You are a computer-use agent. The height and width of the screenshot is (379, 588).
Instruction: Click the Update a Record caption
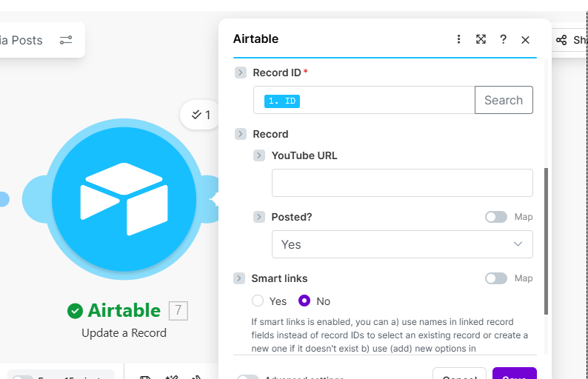[124, 333]
